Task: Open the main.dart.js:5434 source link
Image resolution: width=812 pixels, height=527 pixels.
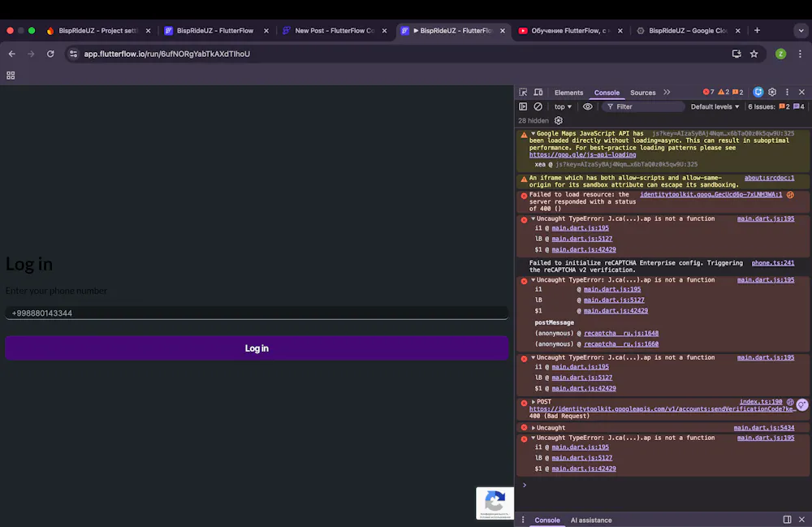Action: tap(763, 428)
